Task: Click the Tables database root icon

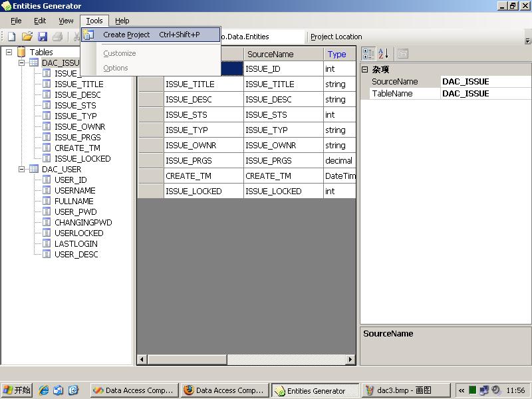Action: [21, 52]
